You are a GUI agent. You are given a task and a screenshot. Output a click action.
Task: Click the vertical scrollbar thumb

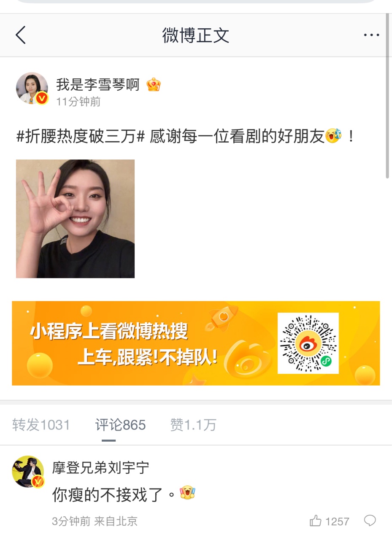pyautogui.click(x=388, y=96)
